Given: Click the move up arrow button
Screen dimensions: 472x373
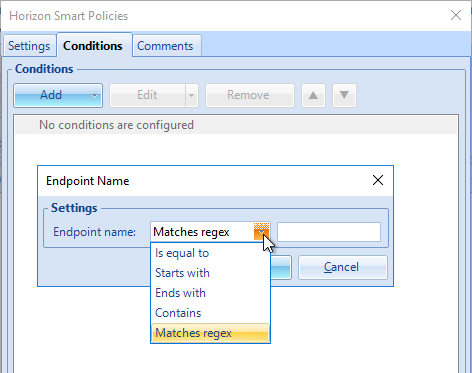Looking at the screenshot, I should 313,95.
